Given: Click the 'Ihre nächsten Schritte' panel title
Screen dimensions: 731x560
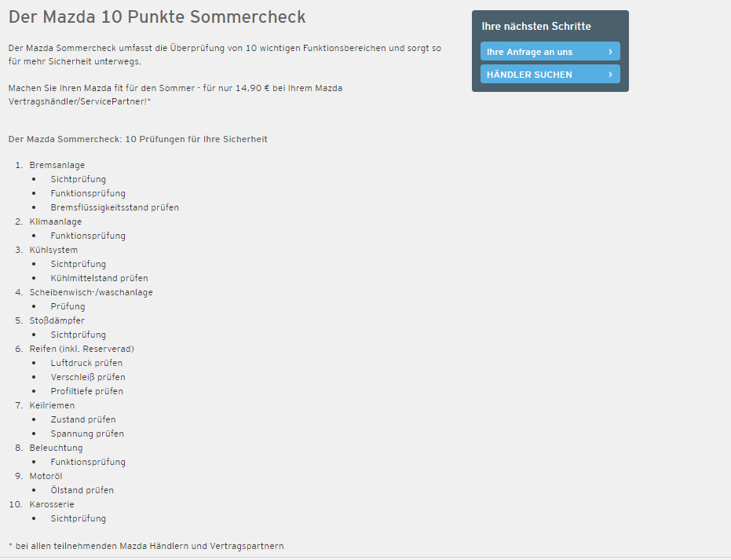Looking at the screenshot, I should [536, 26].
